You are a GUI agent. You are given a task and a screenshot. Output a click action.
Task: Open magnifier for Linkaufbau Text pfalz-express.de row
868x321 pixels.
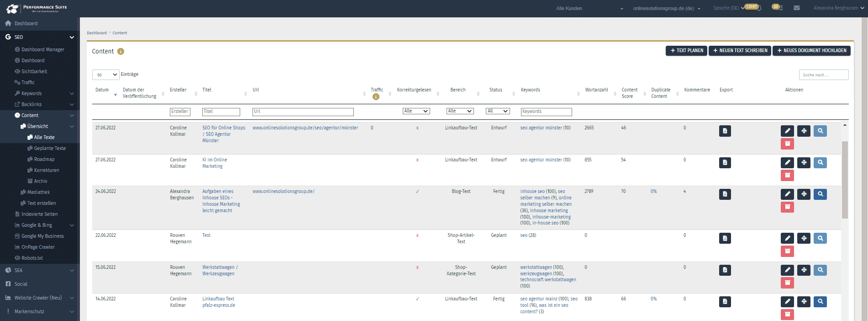point(821,302)
